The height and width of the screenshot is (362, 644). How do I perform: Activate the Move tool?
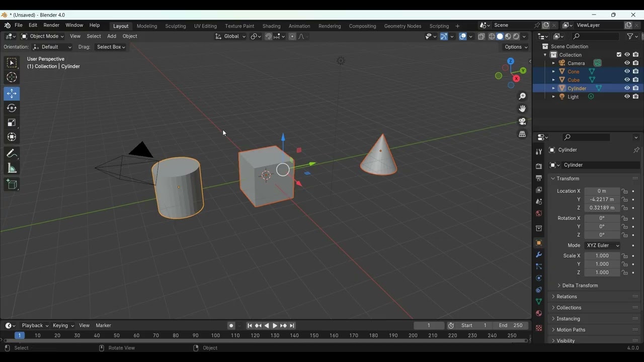(x=12, y=94)
